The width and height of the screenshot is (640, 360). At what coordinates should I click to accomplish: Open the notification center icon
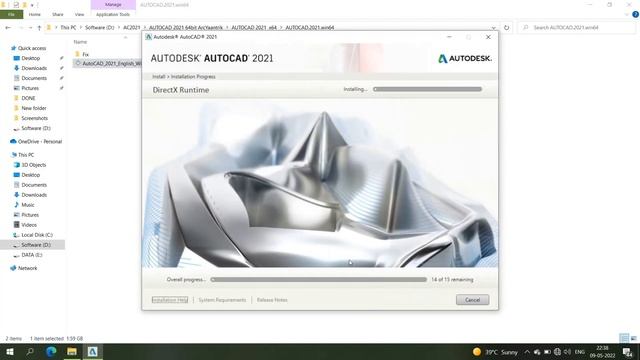(627, 352)
